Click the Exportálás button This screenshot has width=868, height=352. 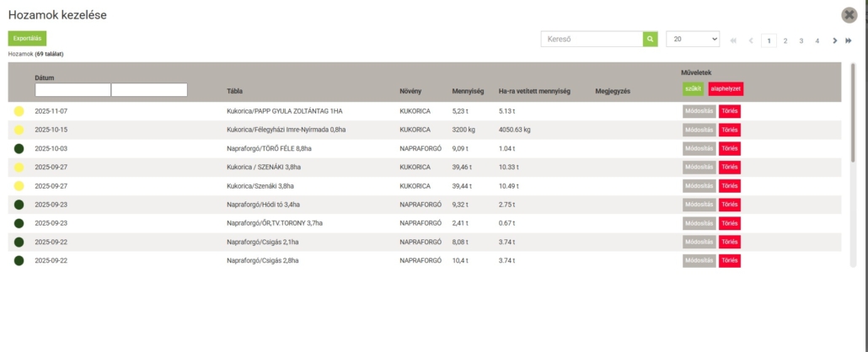(28, 38)
